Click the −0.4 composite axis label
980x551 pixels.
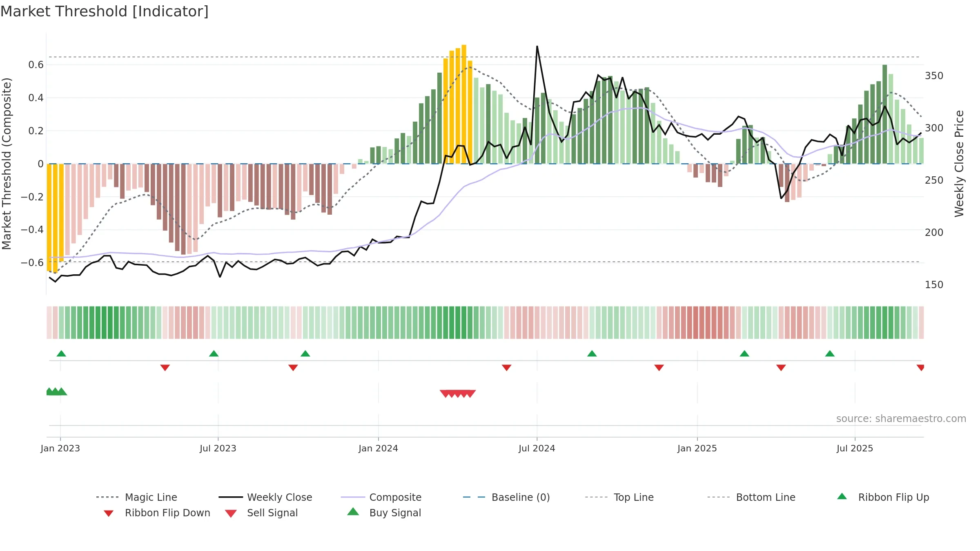(x=32, y=230)
